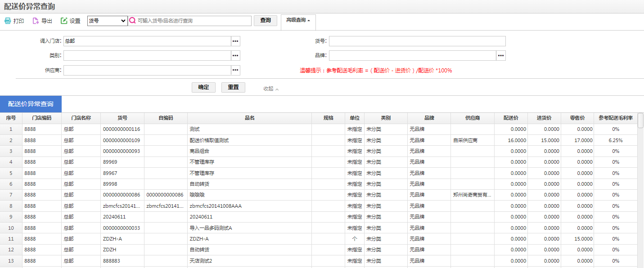Click the table vertical scrollbar
The image size is (644, 268).
(640, 121)
